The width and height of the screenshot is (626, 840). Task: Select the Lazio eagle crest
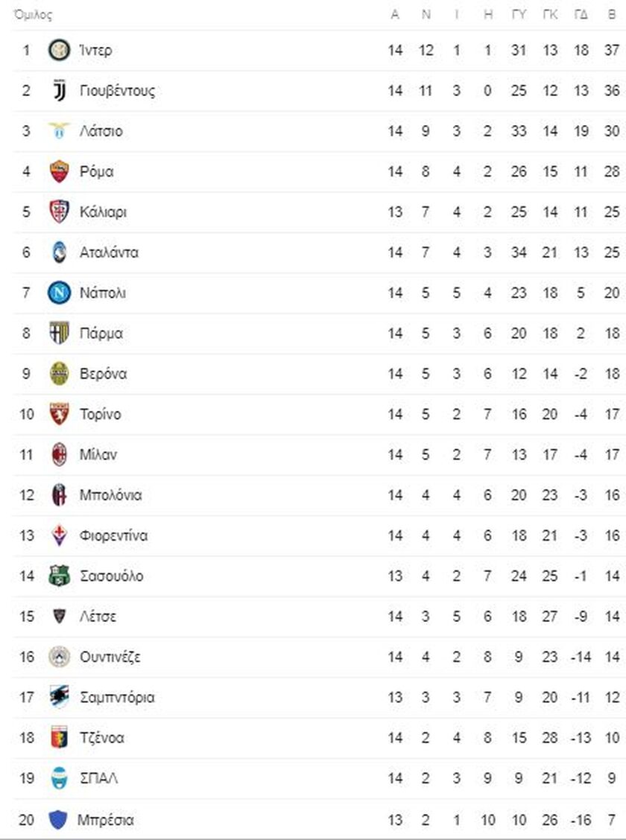click(x=59, y=131)
